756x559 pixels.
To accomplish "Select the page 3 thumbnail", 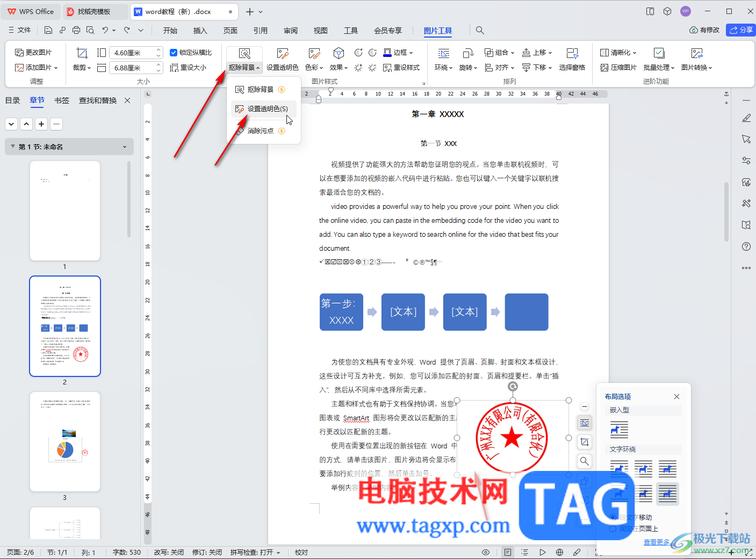I will (x=65, y=441).
